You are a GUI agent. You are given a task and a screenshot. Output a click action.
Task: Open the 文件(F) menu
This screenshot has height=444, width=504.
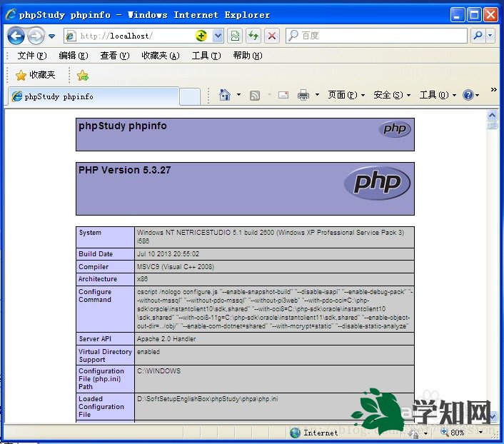click(x=32, y=56)
